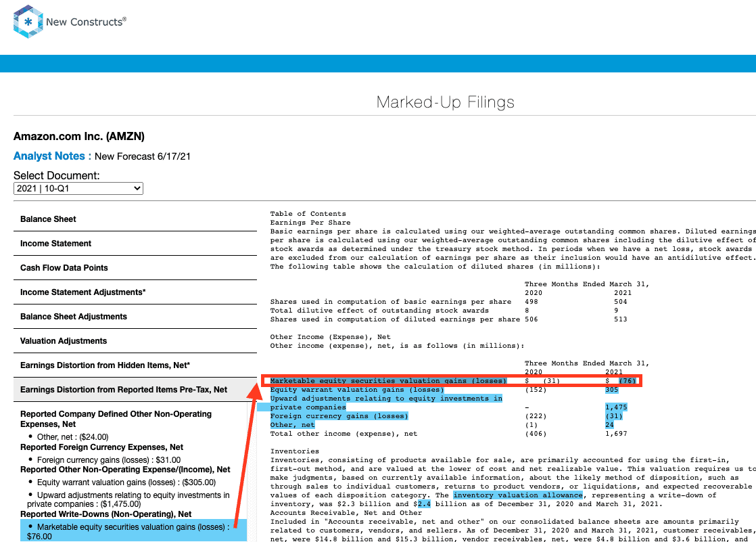Open the Select Document dropdown
The width and height of the screenshot is (756, 542).
pyautogui.click(x=78, y=188)
